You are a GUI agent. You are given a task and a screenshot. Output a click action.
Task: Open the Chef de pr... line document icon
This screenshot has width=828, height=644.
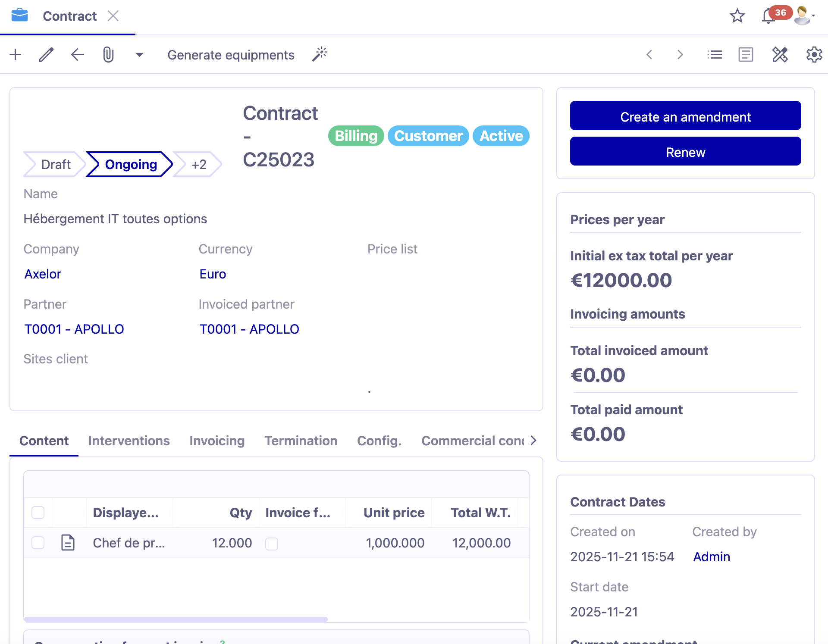click(68, 543)
